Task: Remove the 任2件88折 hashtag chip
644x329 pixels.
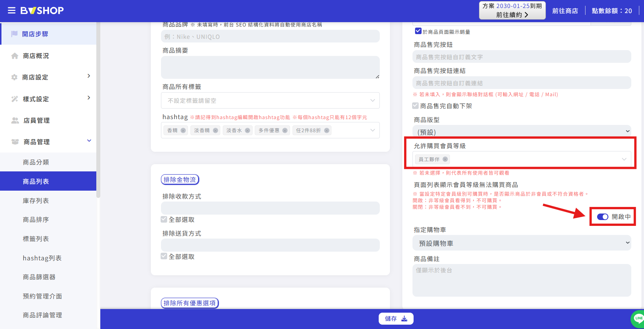Action: (x=327, y=130)
